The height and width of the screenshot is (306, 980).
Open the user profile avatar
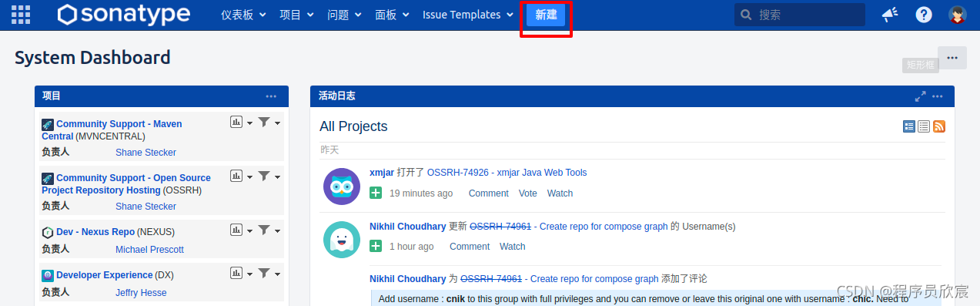(x=958, y=15)
